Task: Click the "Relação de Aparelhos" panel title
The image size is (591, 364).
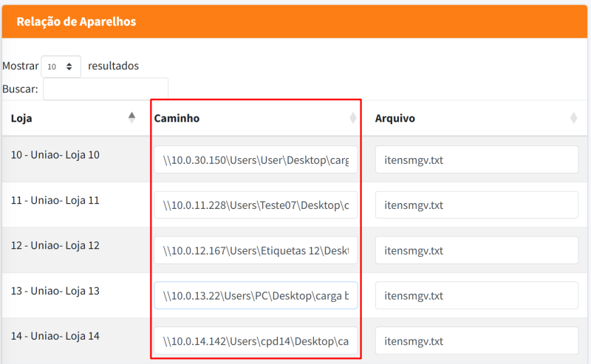Action: tap(76, 21)
